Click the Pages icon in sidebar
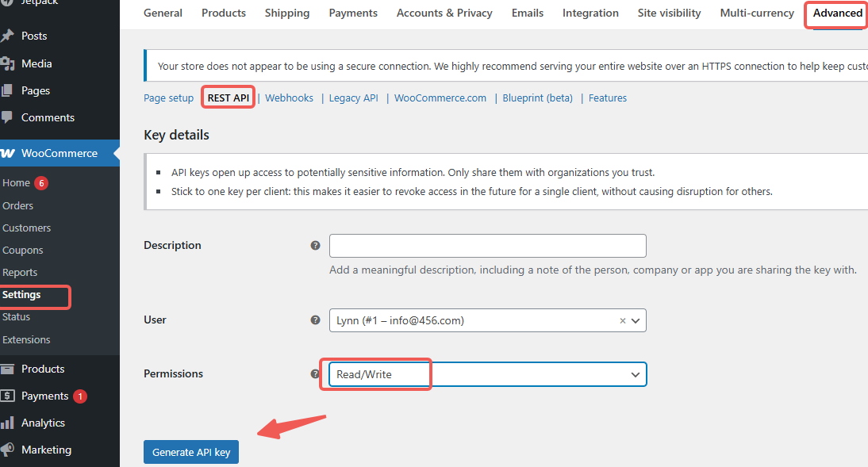 click(7, 90)
